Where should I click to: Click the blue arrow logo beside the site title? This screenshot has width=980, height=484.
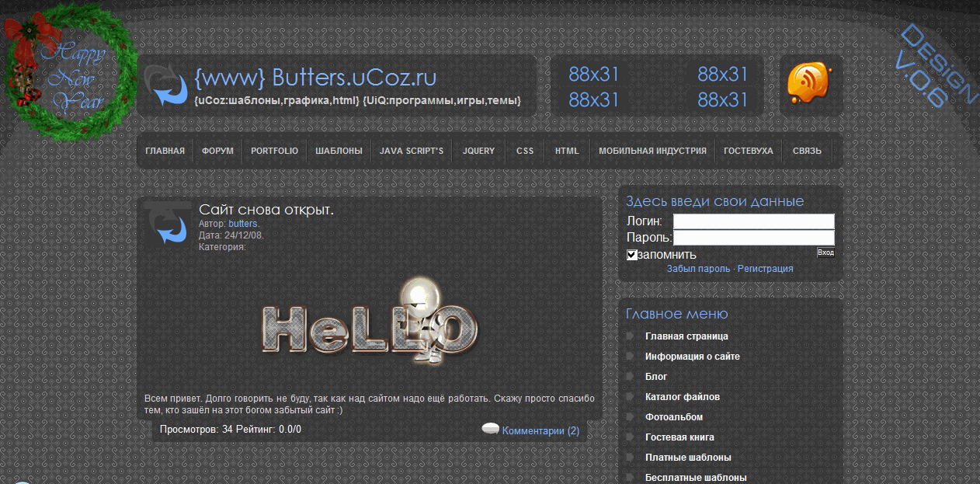(x=165, y=85)
